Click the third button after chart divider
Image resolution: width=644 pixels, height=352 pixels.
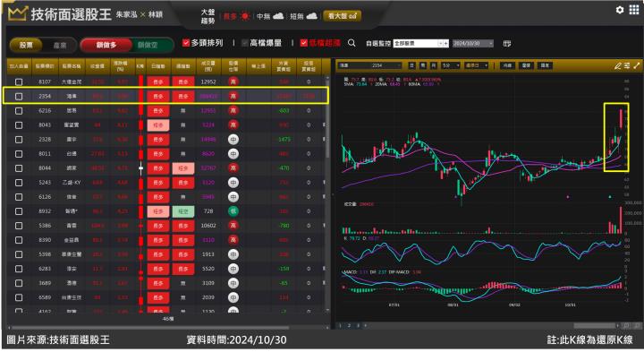tap(544, 65)
